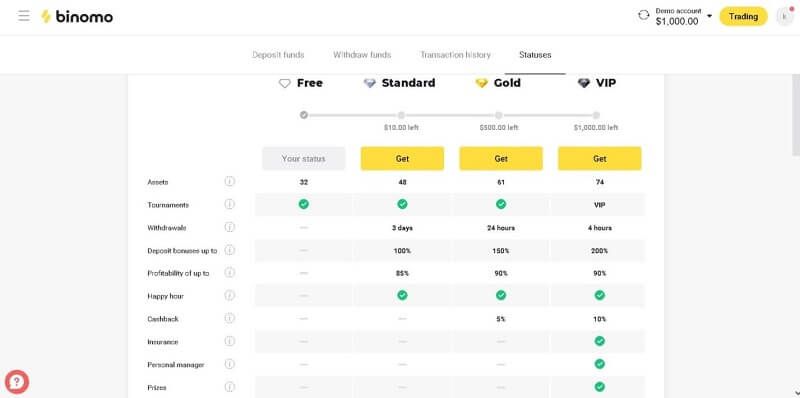Get the VIP status
This screenshot has height=398, width=800.
point(599,159)
